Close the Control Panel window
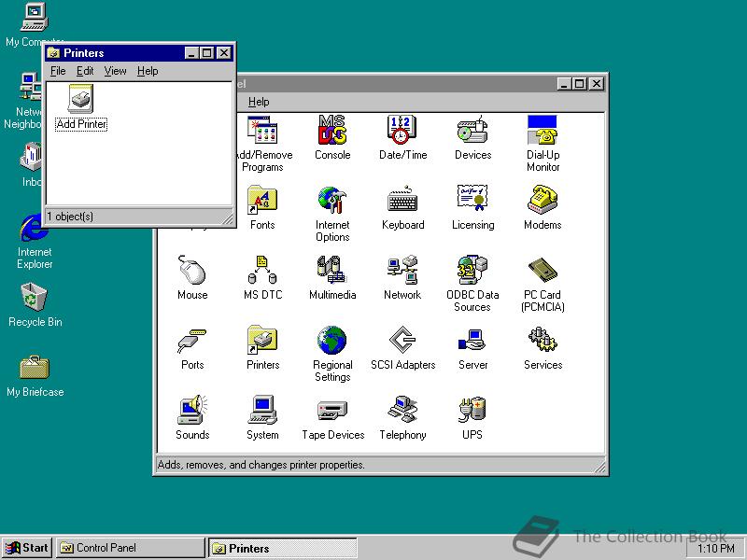The width and height of the screenshot is (747, 560). tap(597, 84)
